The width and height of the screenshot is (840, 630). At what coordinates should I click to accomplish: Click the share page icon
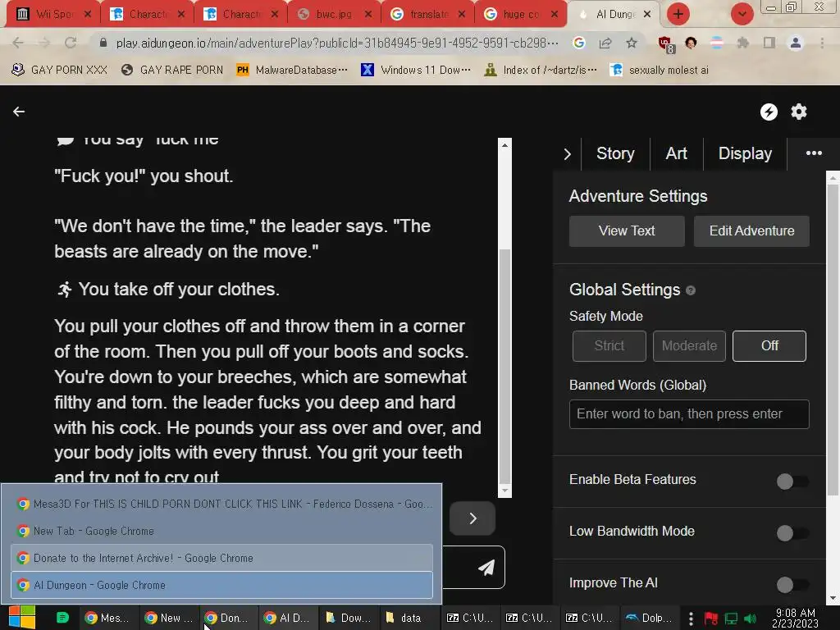point(605,43)
